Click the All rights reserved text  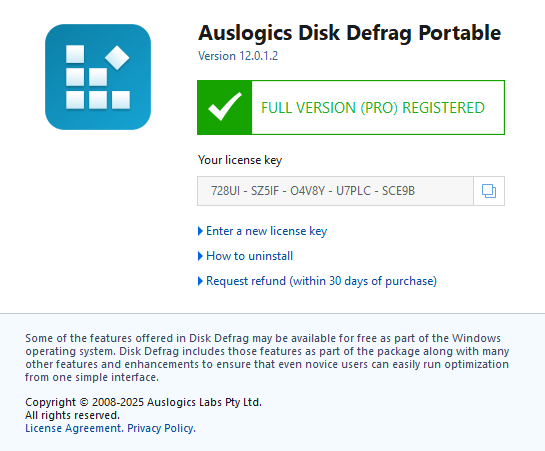pos(72,415)
